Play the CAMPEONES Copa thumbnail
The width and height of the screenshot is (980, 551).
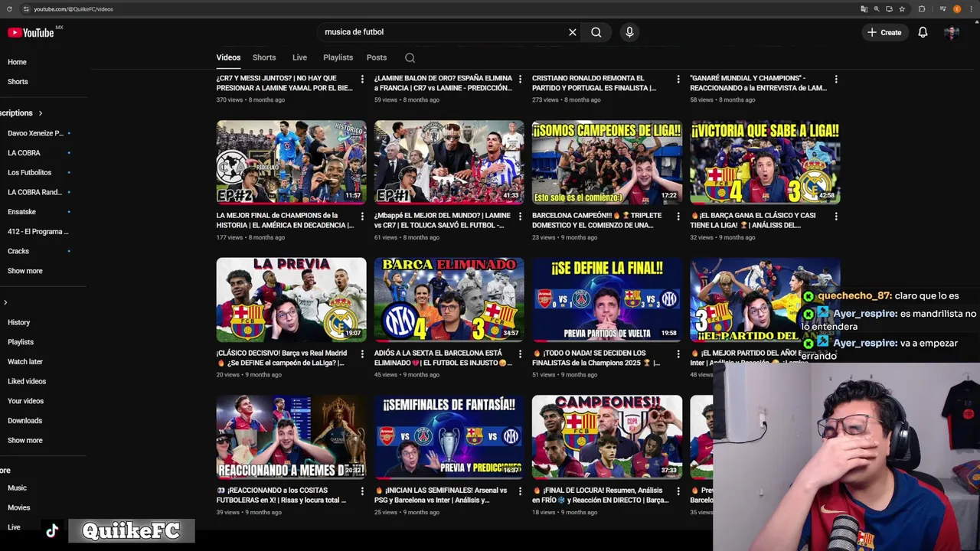coord(607,437)
